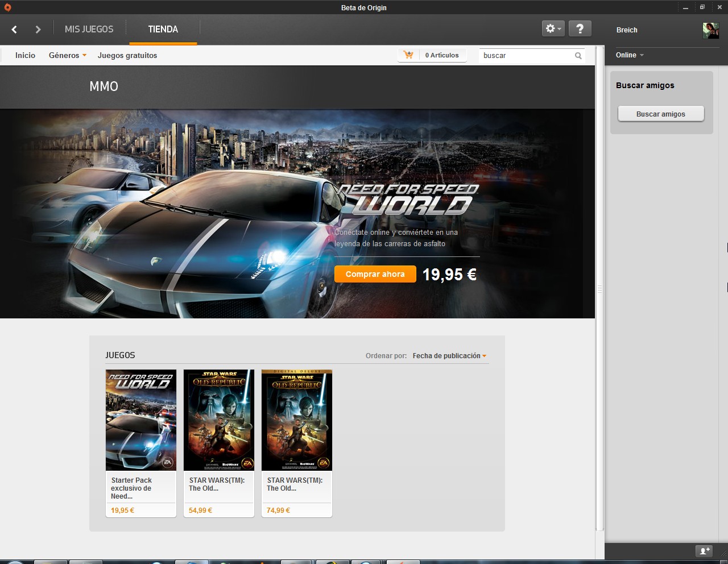Click the Buscar amigos button
Viewport: 728px width, 564px height.
[661, 114]
